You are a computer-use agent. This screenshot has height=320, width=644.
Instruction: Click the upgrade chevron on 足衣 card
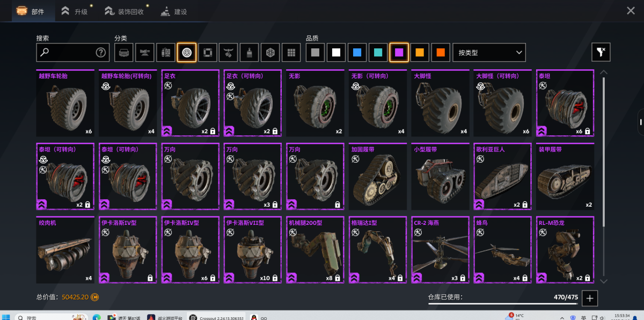point(167,130)
